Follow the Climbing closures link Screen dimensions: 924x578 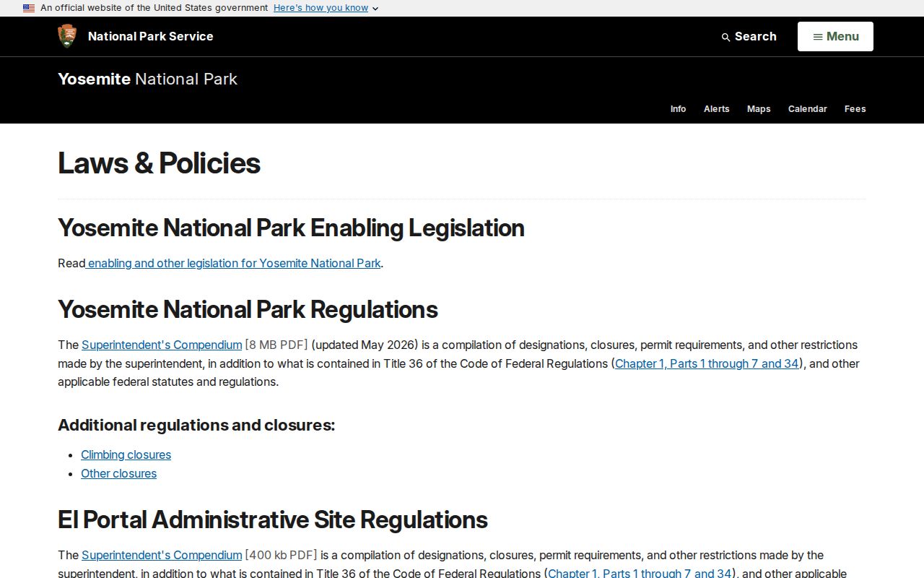(126, 454)
